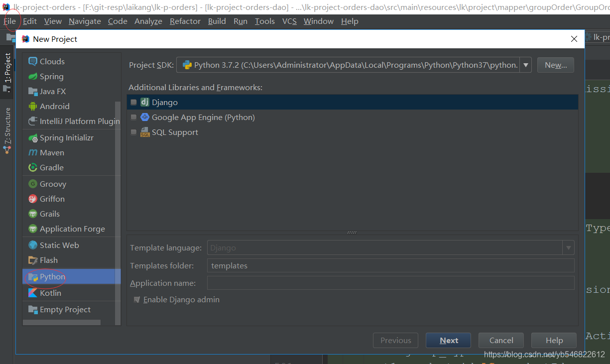The image size is (610, 364).
Task: Open the View menu
Action: pos(53,21)
